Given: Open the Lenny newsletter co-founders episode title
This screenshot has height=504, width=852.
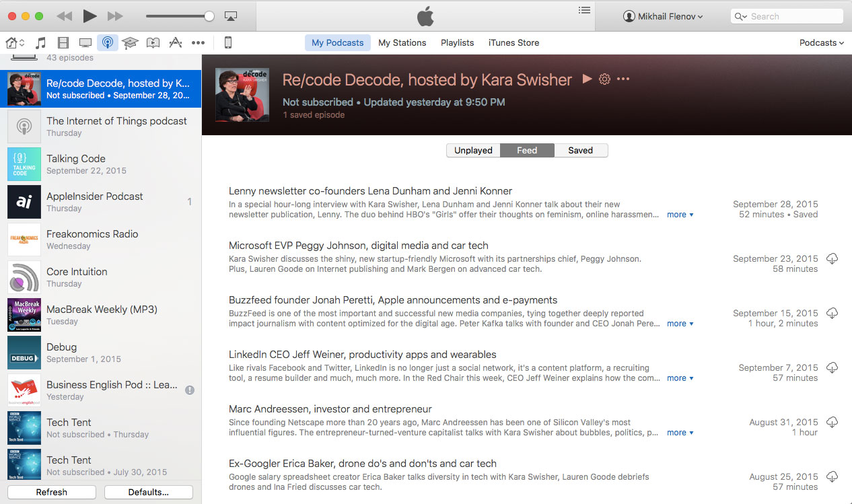Looking at the screenshot, I should point(371,191).
